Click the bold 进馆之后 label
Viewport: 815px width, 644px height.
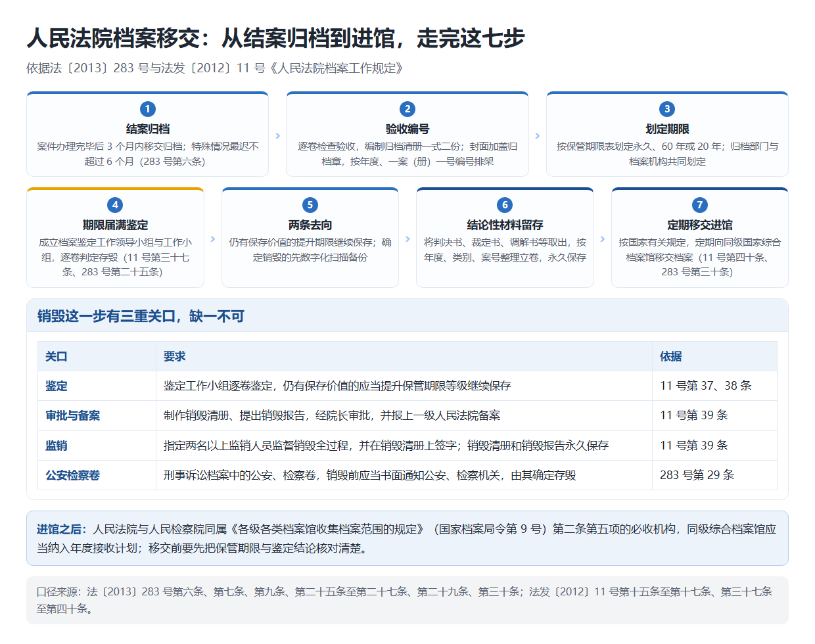(x=61, y=529)
